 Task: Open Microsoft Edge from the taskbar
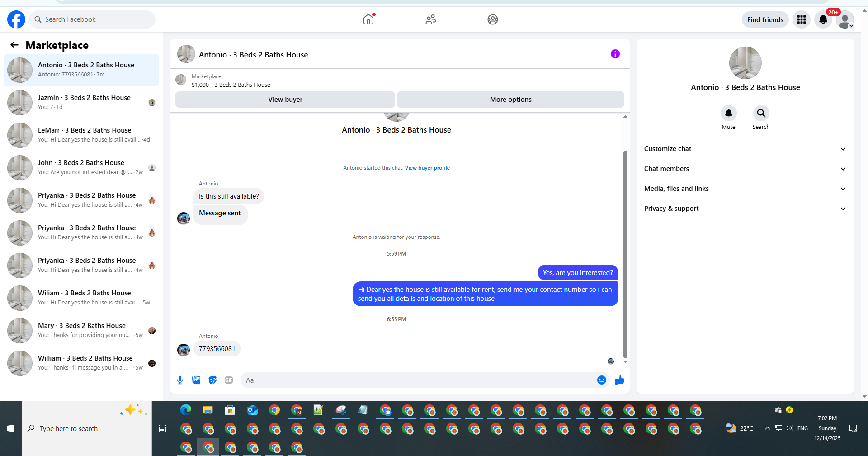[186, 410]
